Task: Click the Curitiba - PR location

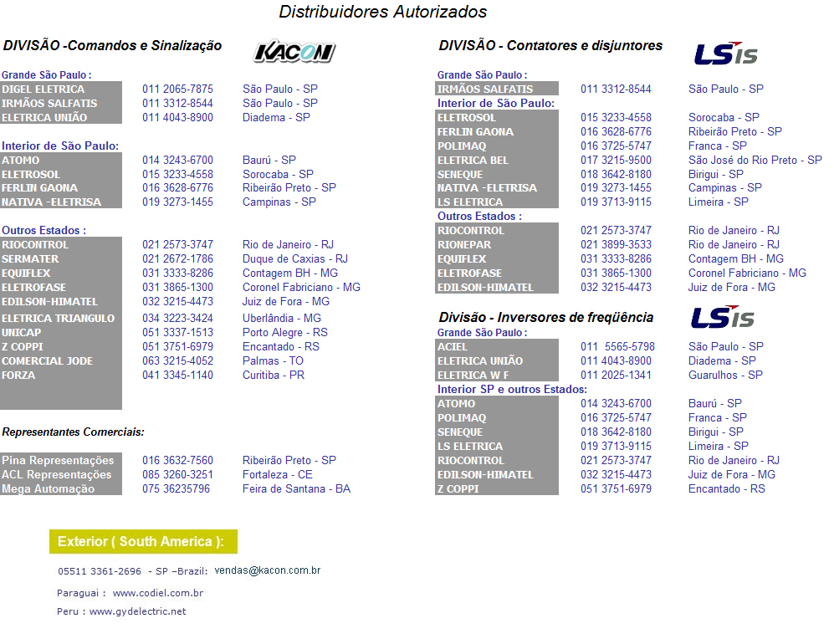Action: click(x=274, y=375)
